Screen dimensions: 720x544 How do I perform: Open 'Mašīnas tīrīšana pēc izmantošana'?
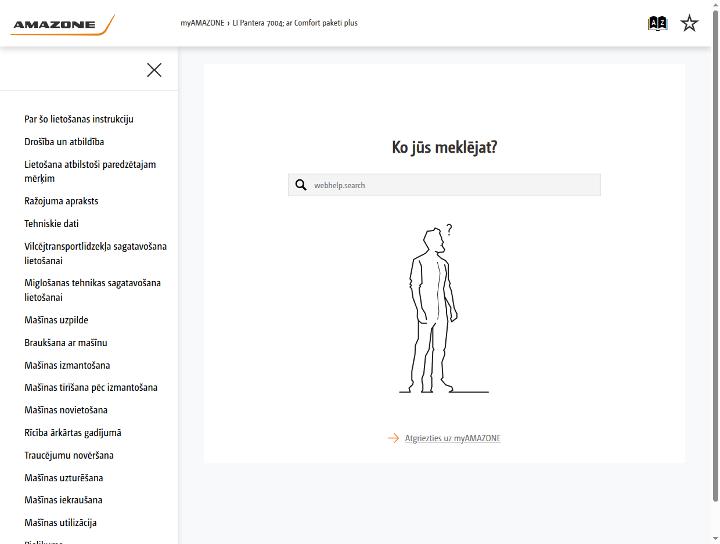[91, 388]
